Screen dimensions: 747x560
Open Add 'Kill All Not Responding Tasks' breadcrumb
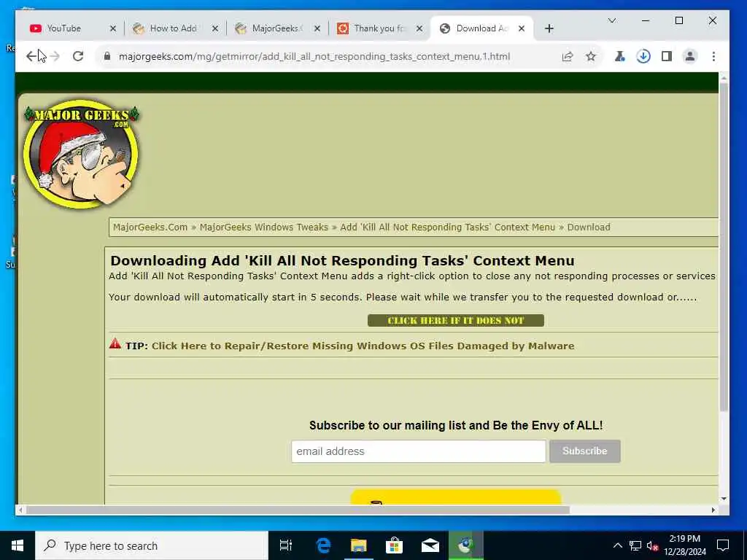[x=447, y=227]
